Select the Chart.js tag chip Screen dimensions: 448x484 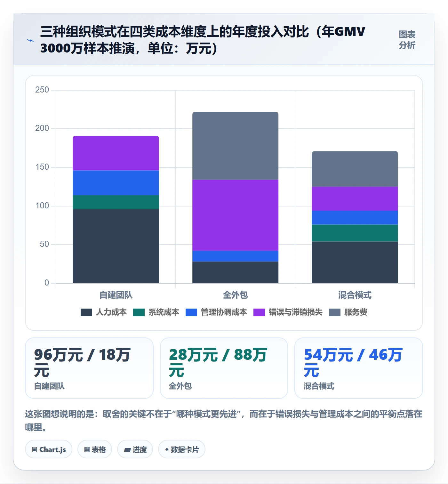pyautogui.click(x=49, y=449)
